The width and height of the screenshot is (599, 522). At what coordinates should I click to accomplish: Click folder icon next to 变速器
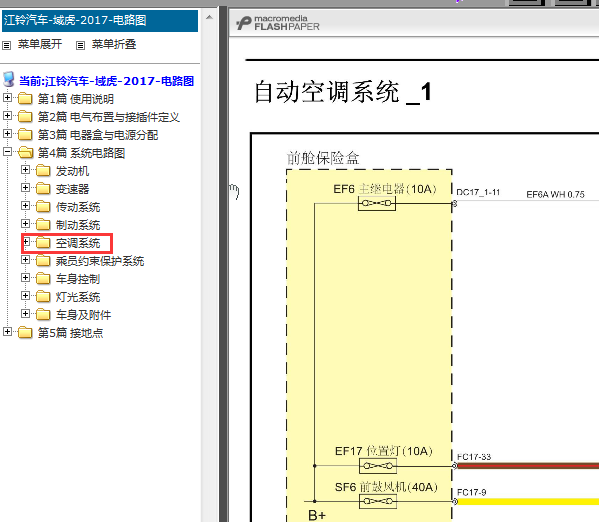pos(43,188)
